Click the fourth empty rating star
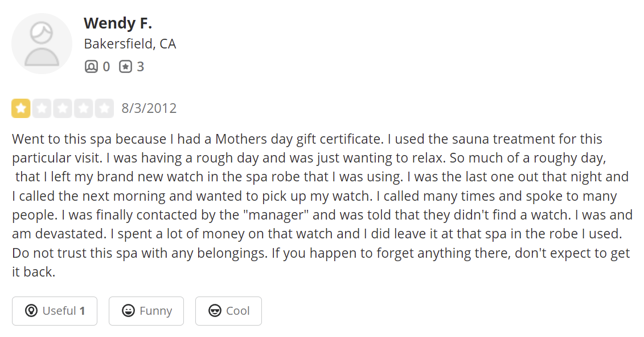Viewport: 644px width, 337px height. pyautogui.click(x=83, y=108)
